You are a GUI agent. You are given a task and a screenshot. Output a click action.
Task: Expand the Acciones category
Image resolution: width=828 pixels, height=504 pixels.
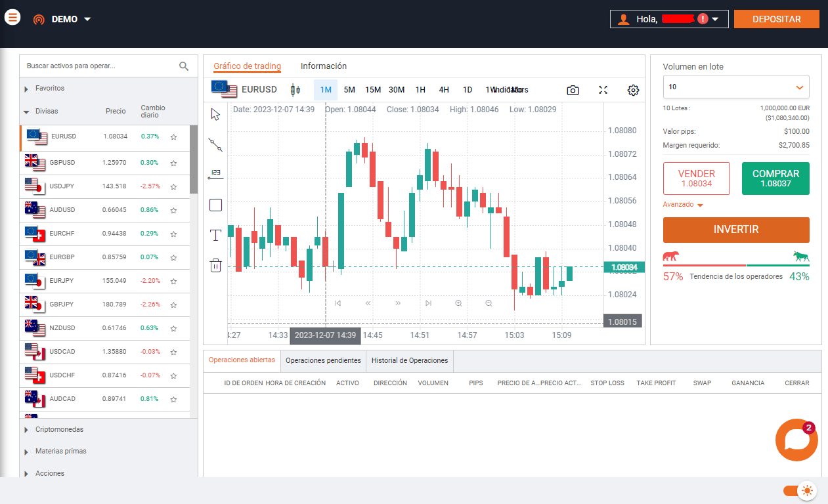click(x=45, y=473)
